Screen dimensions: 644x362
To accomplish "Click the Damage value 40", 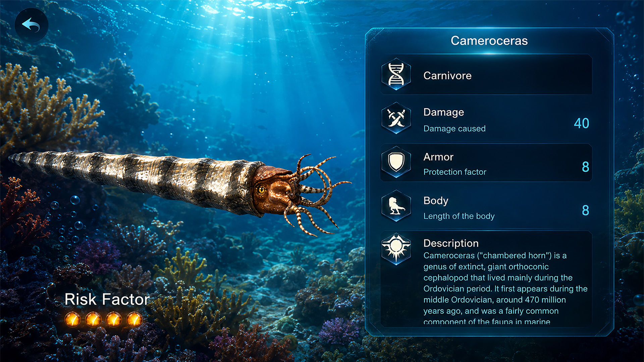I will coord(581,123).
